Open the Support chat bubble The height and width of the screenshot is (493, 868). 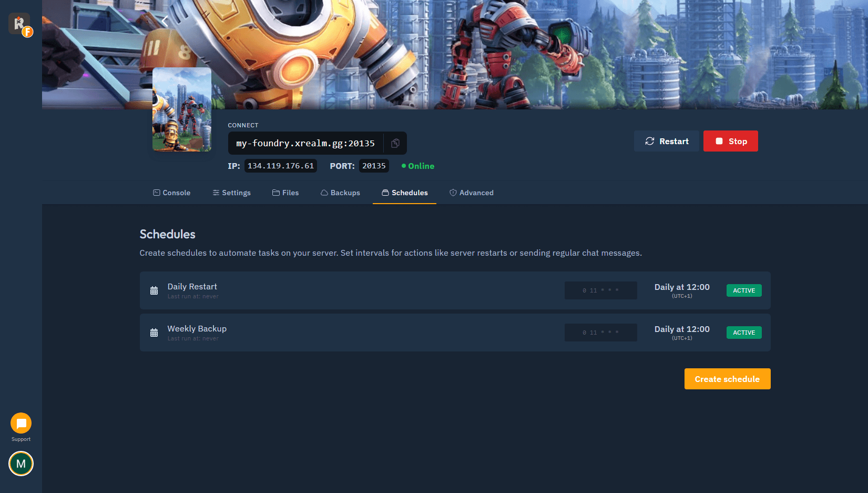coord(20,422)
